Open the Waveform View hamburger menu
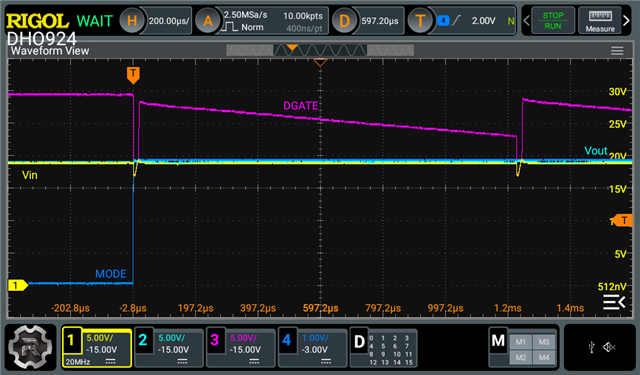Screen dimensions: 640x375 tap(617, 51)
